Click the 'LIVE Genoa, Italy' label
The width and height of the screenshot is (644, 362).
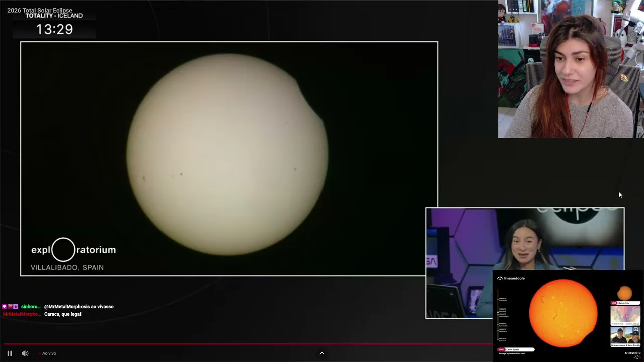click(625, 303)
